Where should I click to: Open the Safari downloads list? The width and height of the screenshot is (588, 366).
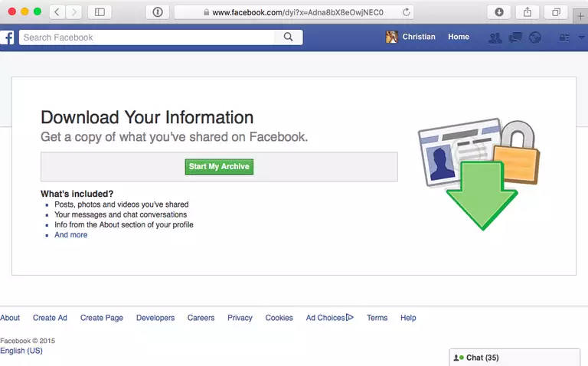tap(498, 12)
